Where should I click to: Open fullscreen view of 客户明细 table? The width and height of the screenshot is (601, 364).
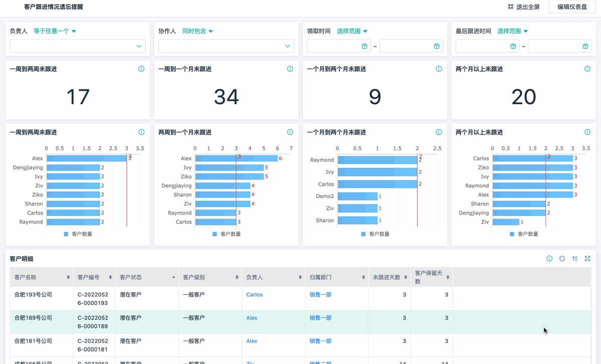587,259
